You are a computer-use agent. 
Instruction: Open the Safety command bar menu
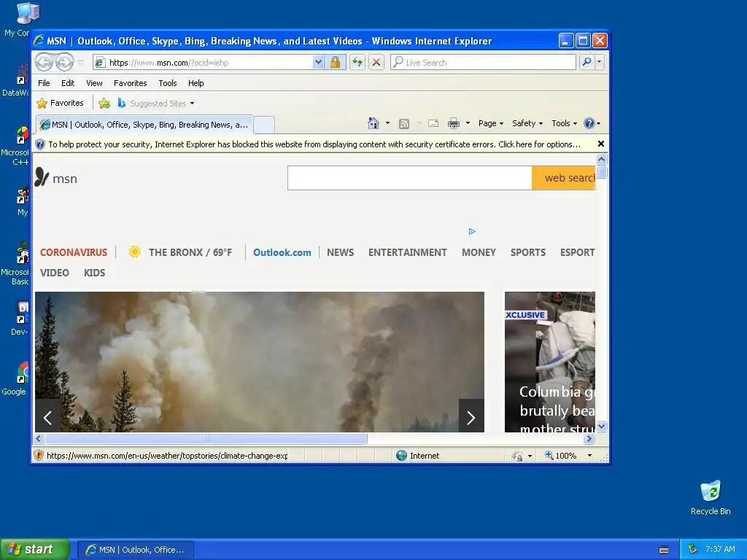[527, 123]
